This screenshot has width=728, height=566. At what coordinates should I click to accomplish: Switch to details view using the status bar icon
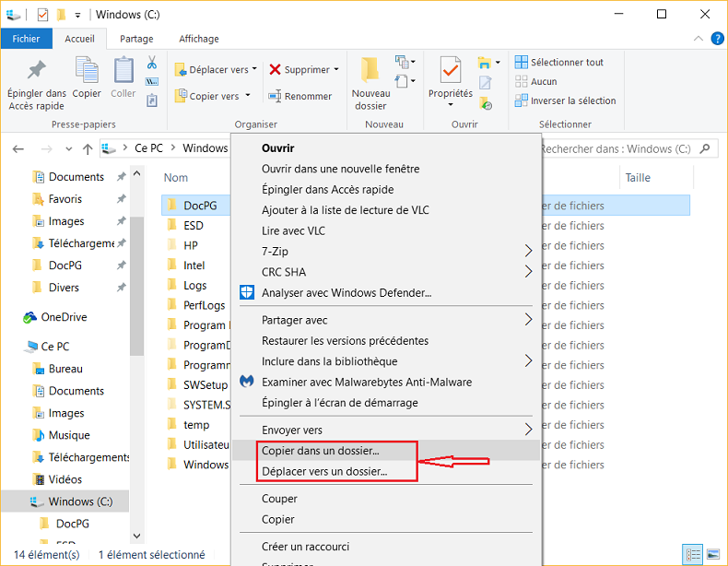[693, 554]
